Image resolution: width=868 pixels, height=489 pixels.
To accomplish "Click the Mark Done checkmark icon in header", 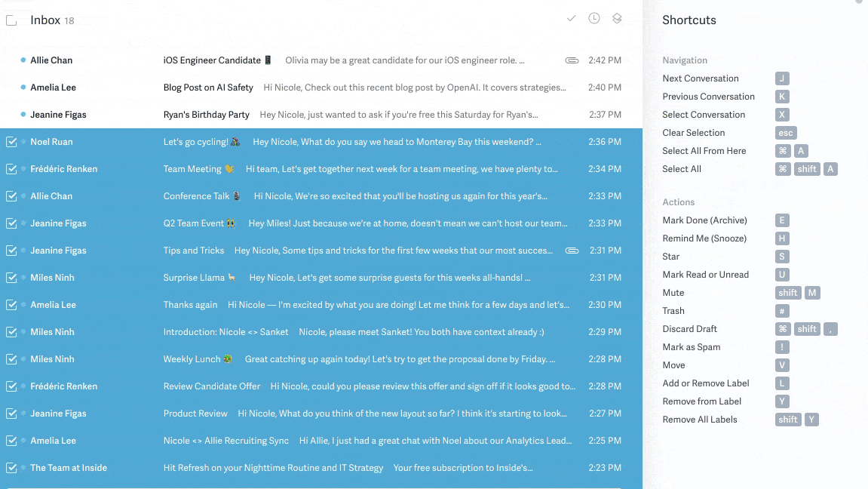I will (x=571, y=18).
